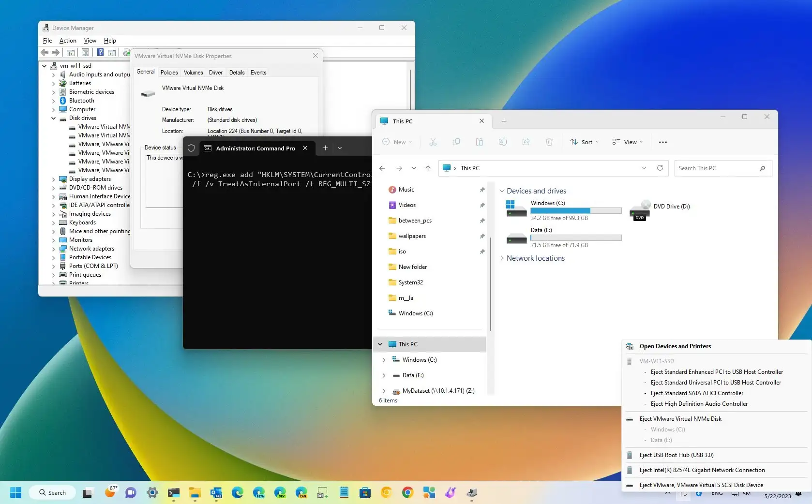Click the blue Help icon in Device Manager toolbar
This screenshot has height=504, width=812.
click(100, 52)
